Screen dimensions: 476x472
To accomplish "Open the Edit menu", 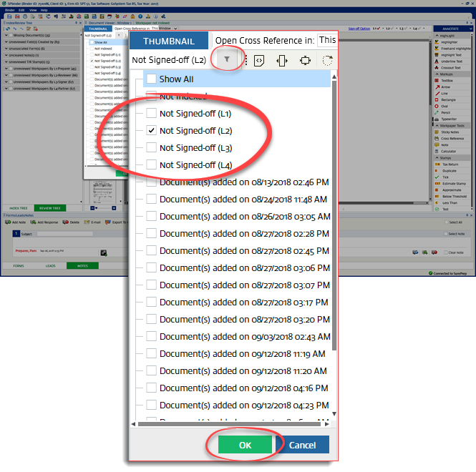I will (x=21, y=10).
